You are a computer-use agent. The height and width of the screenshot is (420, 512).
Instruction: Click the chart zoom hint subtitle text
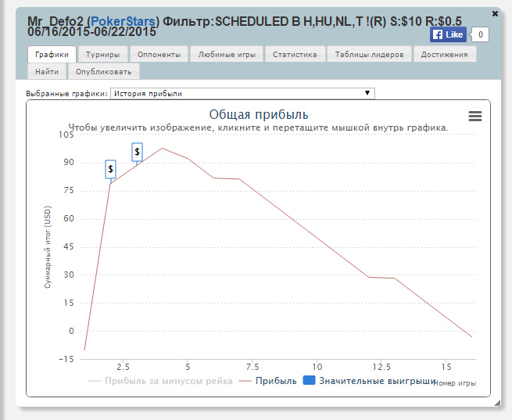(x=259, y=127)
